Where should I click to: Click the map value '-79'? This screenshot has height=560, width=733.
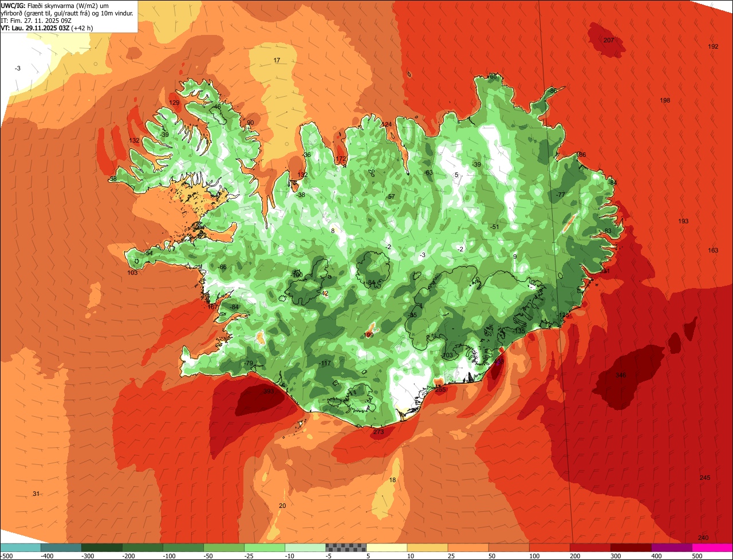(x=248, y=364)
